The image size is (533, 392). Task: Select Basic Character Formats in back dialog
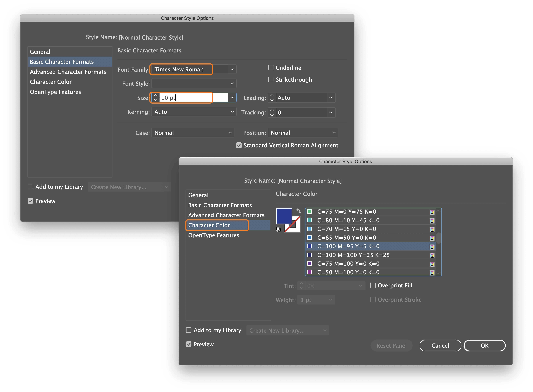point(70,62)
